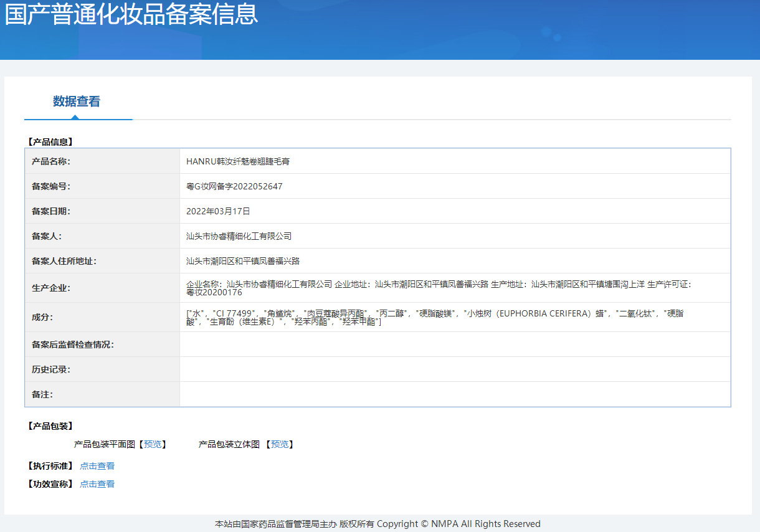Select the 生产企业 details text
Image resolution: width=760 pixels, height=532 pixels.
pos(439,288)
